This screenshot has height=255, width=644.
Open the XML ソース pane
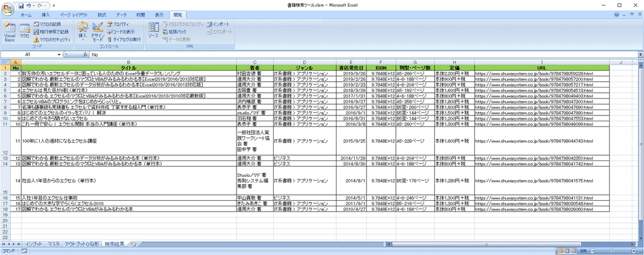(x=153, y=31)
